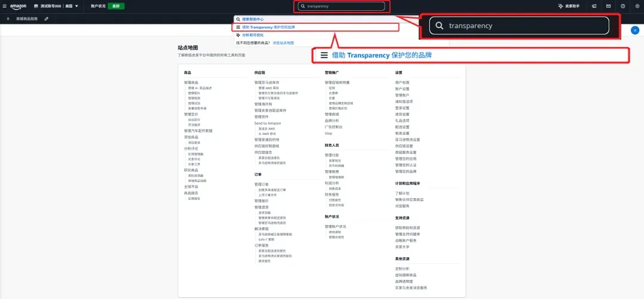
Task: Open the 管理亚马逊库存 link
Action: pos(267,83)
